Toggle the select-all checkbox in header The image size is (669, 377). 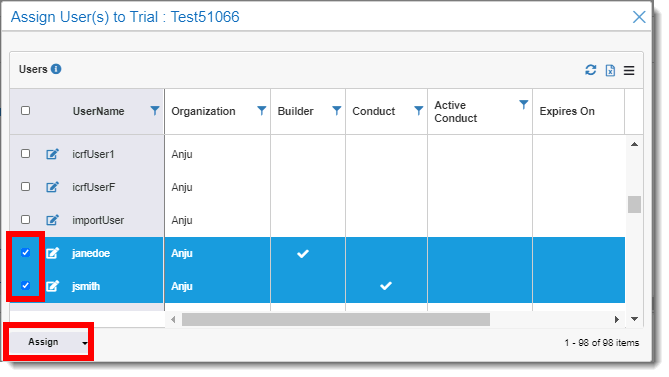[x=26, y=110]
